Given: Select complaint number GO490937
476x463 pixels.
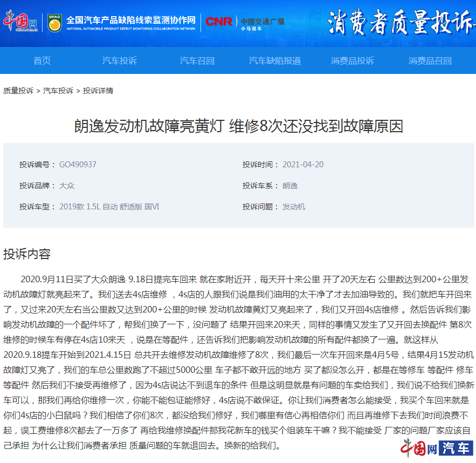Looking at the screenshot, I should (78, 165).
